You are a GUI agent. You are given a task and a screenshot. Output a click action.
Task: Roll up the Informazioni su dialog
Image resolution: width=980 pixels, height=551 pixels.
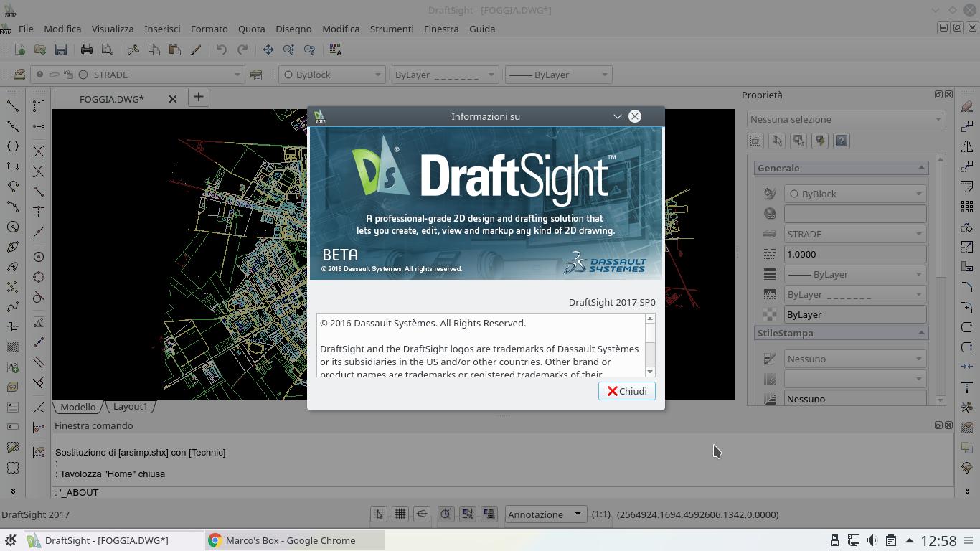(x=617, y=116)
